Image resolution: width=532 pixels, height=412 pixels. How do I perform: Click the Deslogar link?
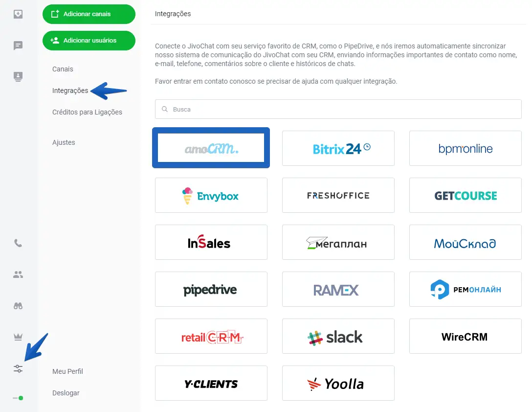tap(66, 393)
